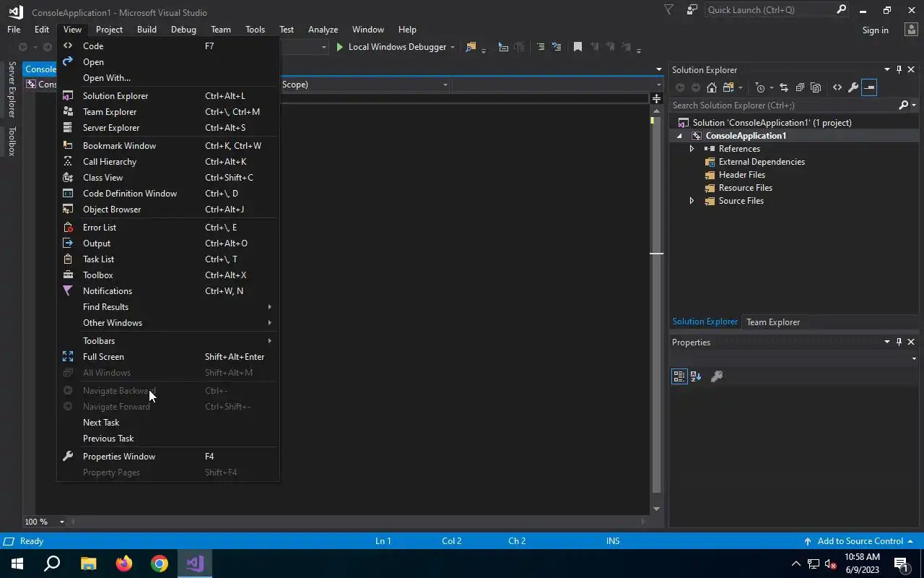Click split editor handle above scrollbar

pyautogui.click(x=656, y=98)
